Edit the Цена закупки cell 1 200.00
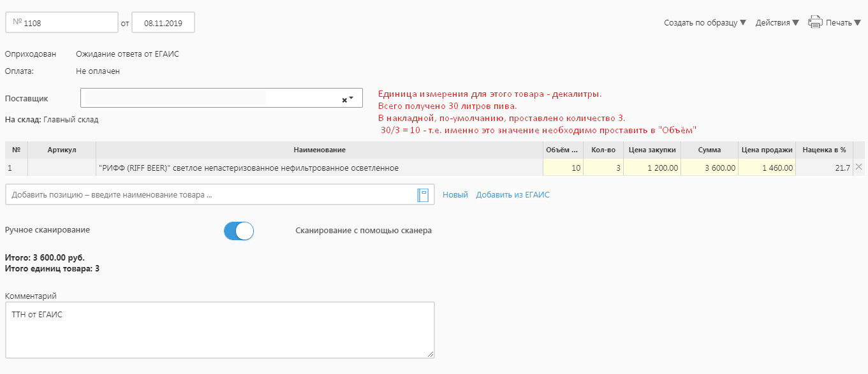The height and width of the screenshot is (374, 868). click(652, 168)
